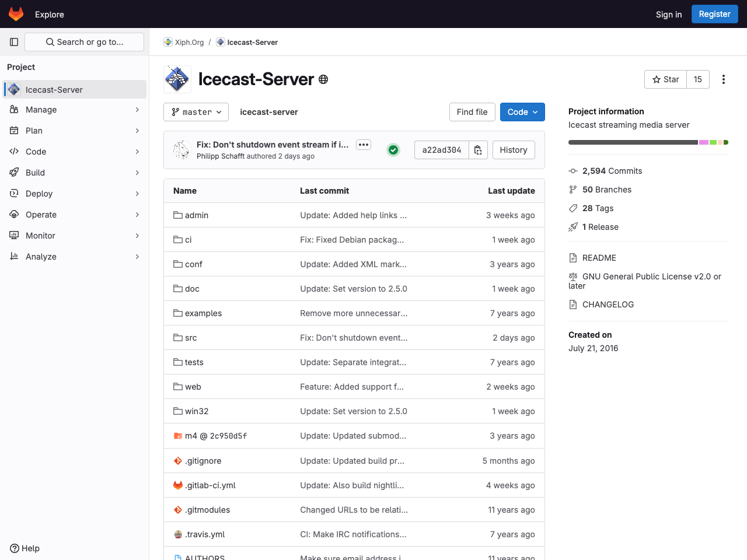747x560 pixels.
Task: Star the Icecast-Server repository
Action: (x=665, y=79)
